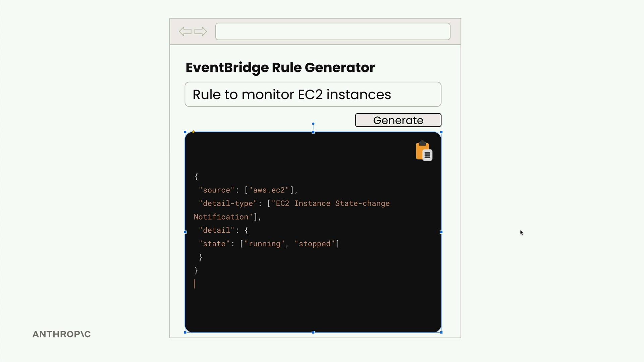644x362 pixels.
Task: Click the middle-left selection handle
Action: tap(185, 232)
